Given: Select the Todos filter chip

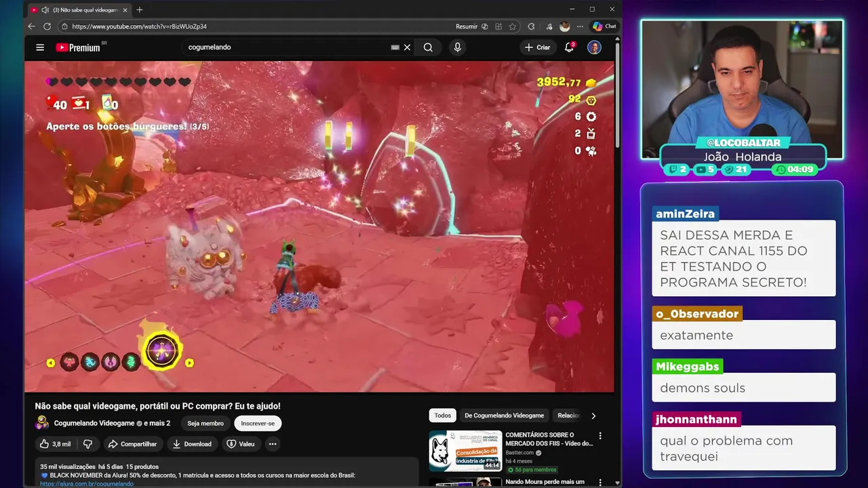Looking at the screenshot, I should [442, 415].
